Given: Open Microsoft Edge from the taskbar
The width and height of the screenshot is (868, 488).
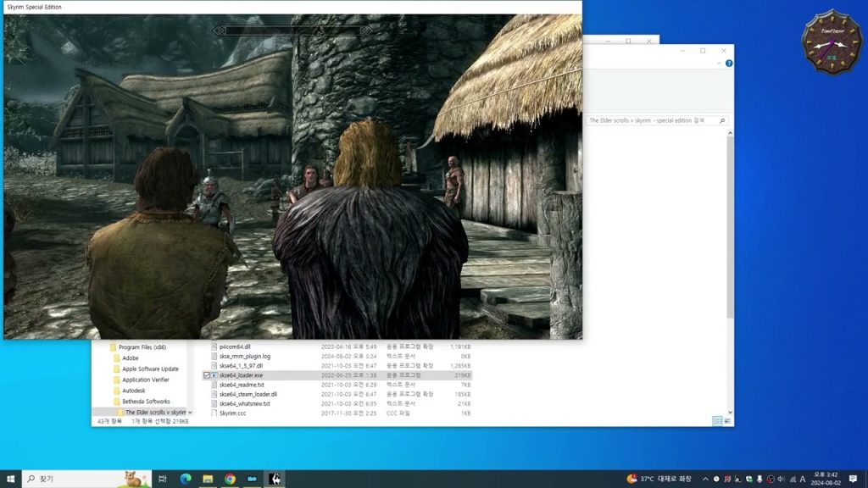Looking at the screenshot, I should pyautogui.click(x=186, y=479).
